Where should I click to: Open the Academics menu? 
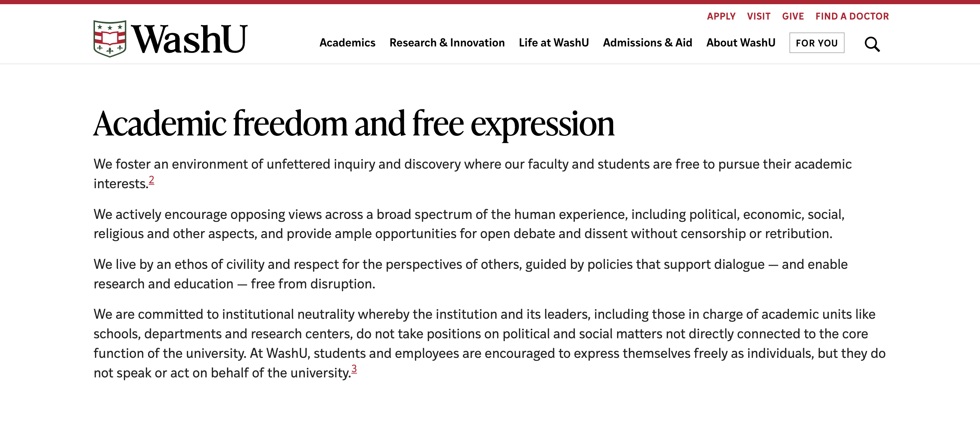pyautogui.click(x=347, y=43)
